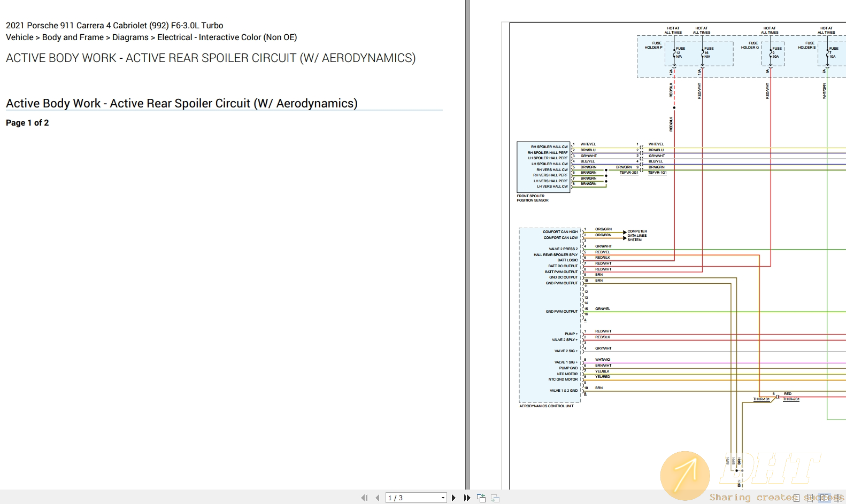Click the TSFVR-2G1 connector label
The width and height of the screenshot is (846, 504).
pos(629,173)
